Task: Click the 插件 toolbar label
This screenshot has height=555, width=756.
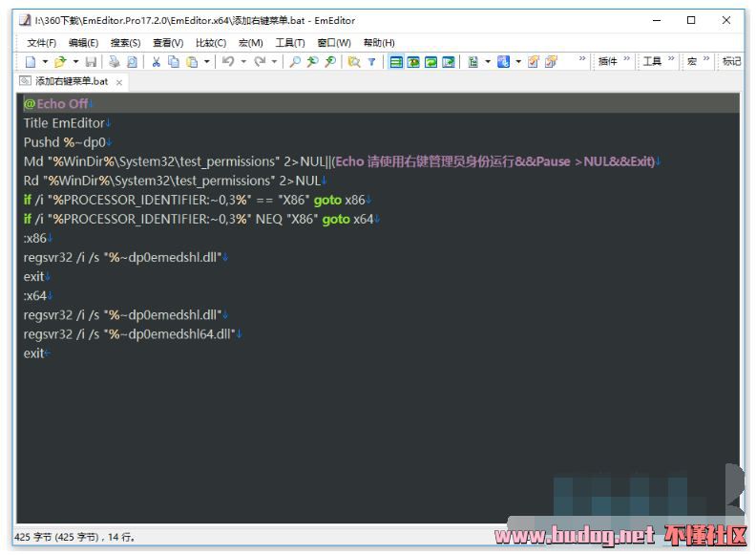Action: (x=607, y=61)
